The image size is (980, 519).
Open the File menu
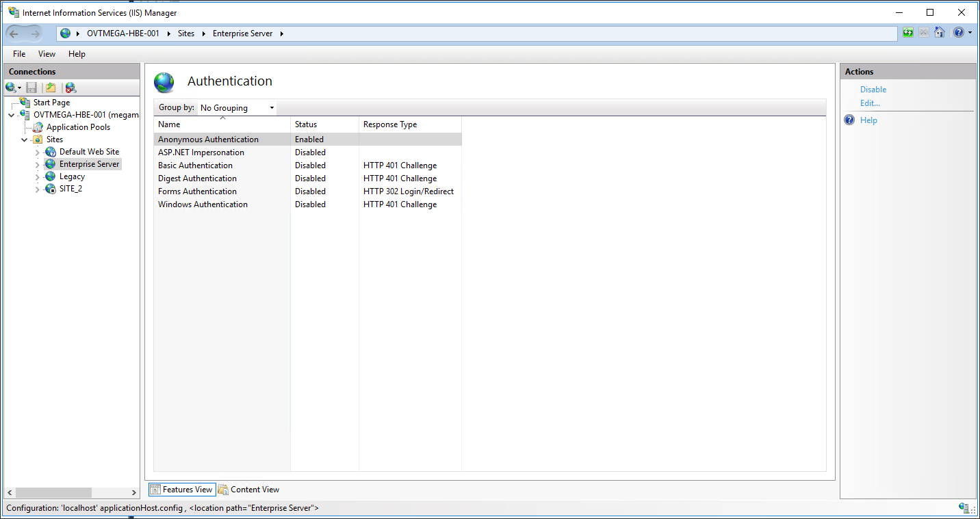pos(19,54)
